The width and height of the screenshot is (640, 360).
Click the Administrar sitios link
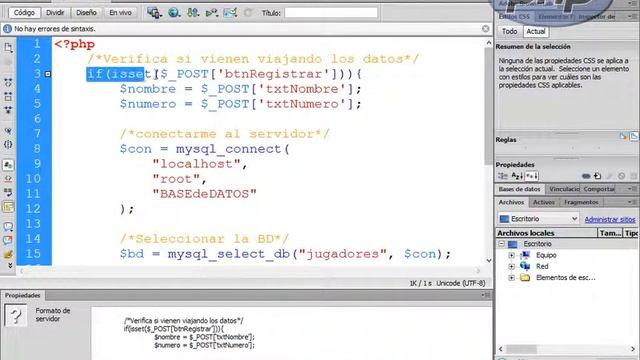[x=610, y=220]
